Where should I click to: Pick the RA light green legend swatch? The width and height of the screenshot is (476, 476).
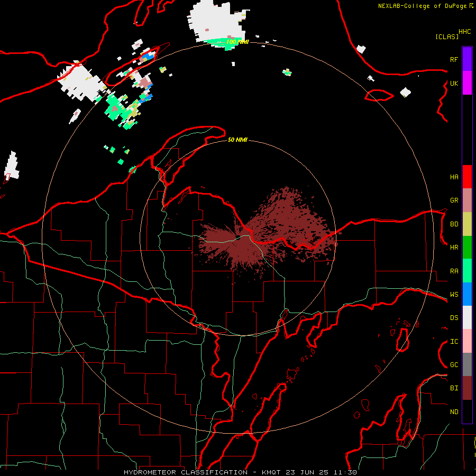click(x=467, y=271)
